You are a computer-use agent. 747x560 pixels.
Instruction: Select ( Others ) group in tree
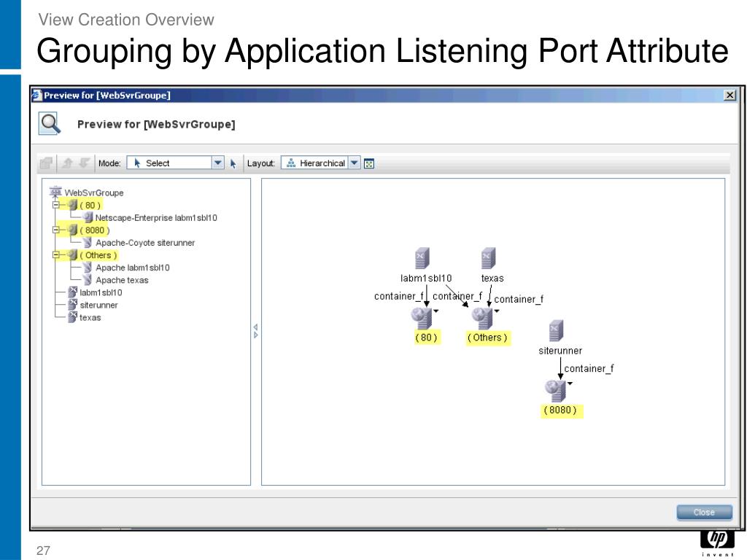click(98, 255)
